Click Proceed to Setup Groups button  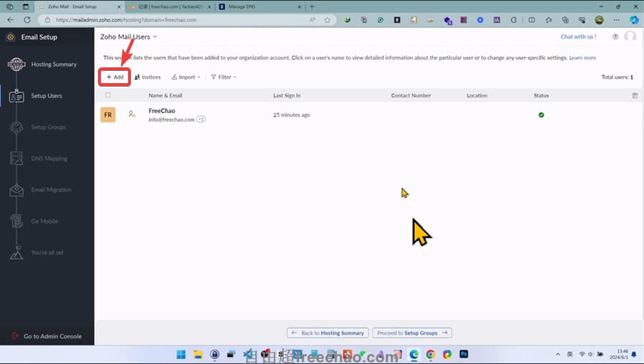click(x=412, y=332)
